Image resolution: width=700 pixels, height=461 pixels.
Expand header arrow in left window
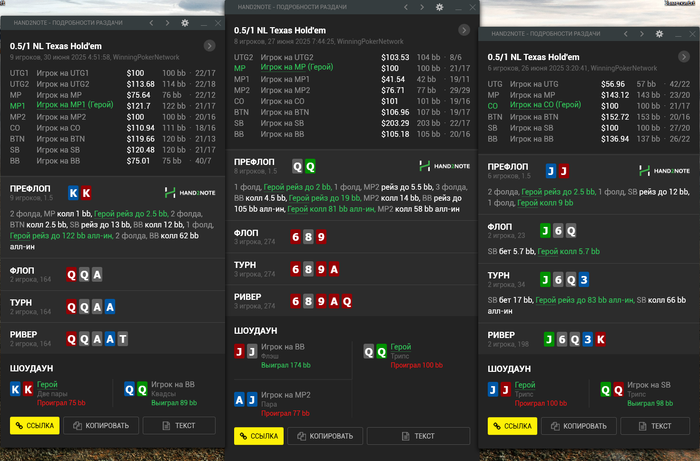209,46
